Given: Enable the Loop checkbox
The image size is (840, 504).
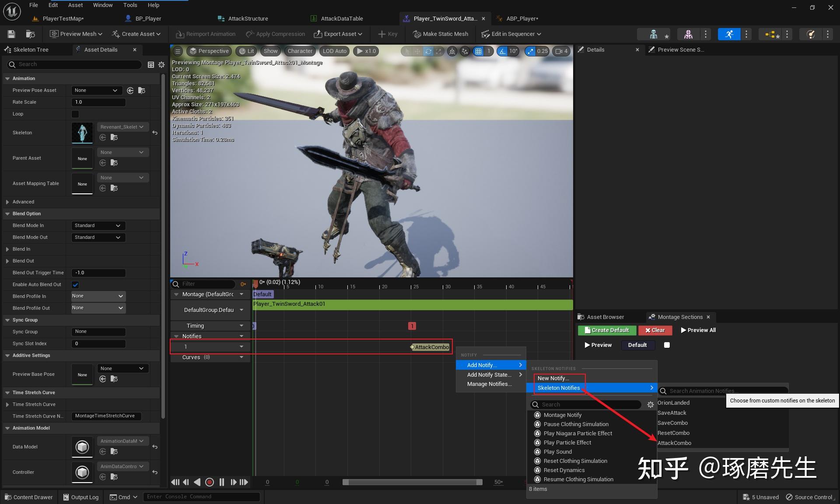Looking at the screenshot, I should click(x=75, y=114).
